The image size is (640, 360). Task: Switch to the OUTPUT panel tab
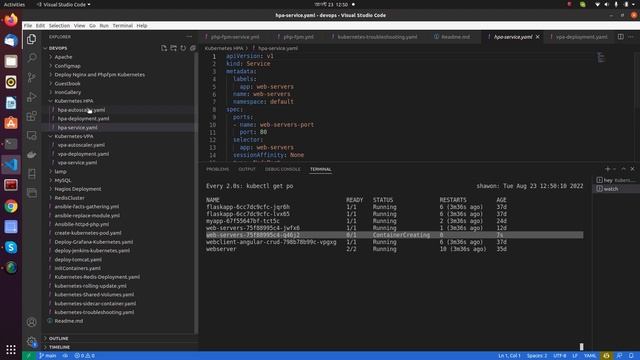coord(247,169)
